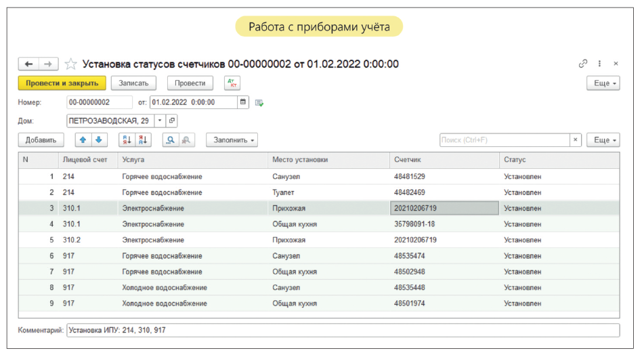Open the top Еще menu
644x355 pixels.
603,83
